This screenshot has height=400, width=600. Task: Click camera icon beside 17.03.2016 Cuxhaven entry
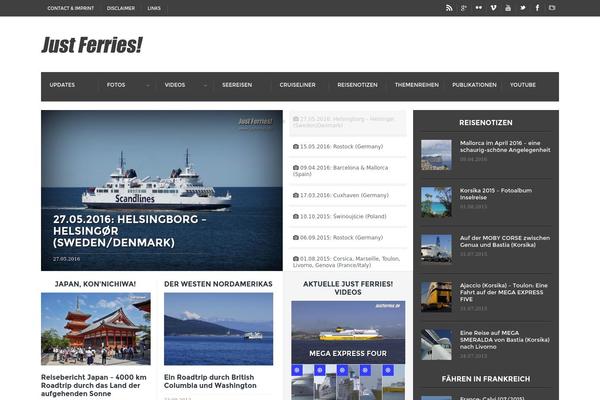pyautogui.click(x=295, y=195)
